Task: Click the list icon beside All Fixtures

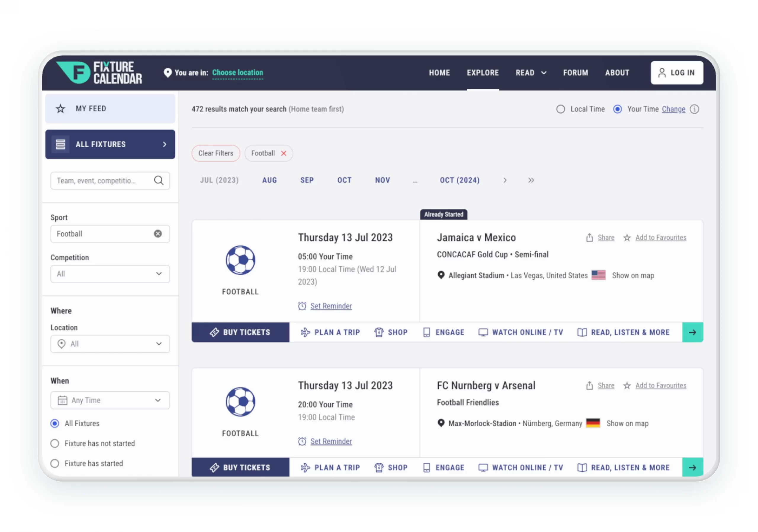Action: [x=60, y=144]
